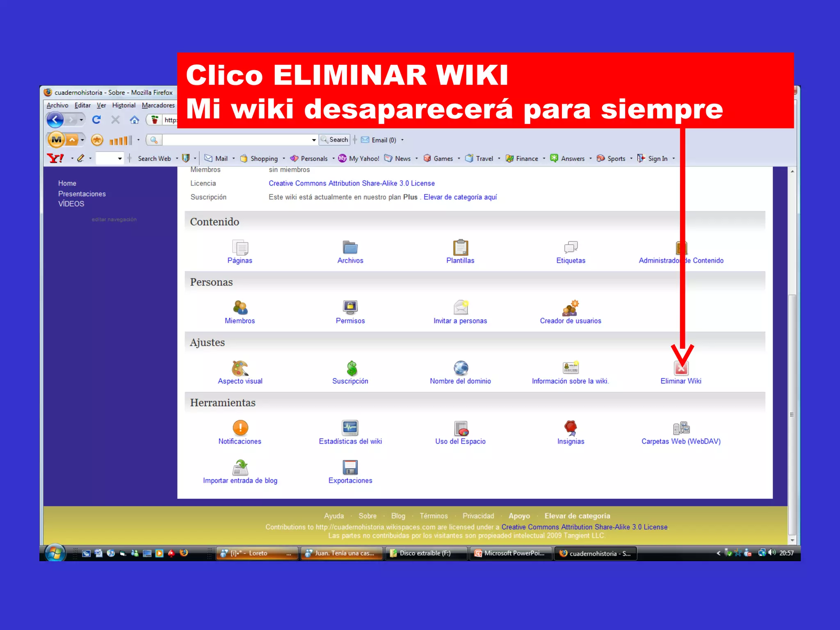
Task: Open the Notificaciones exclamation icon
Action: click(x=240, y=428)
